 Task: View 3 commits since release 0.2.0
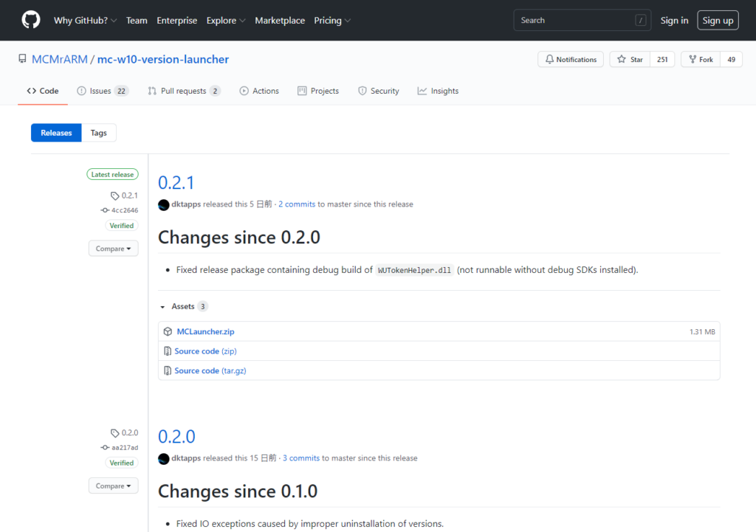(x=301, y=457)
